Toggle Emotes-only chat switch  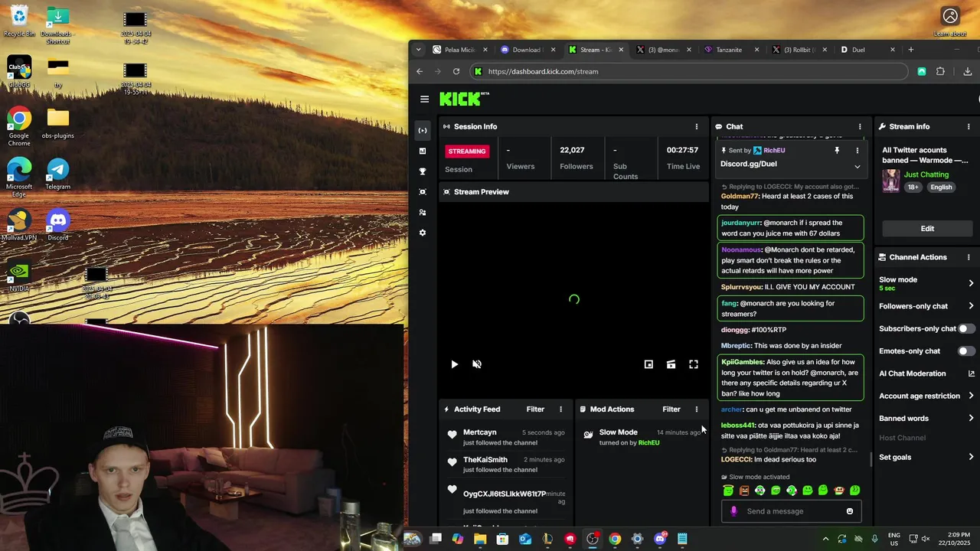click(x=967, y=351)
